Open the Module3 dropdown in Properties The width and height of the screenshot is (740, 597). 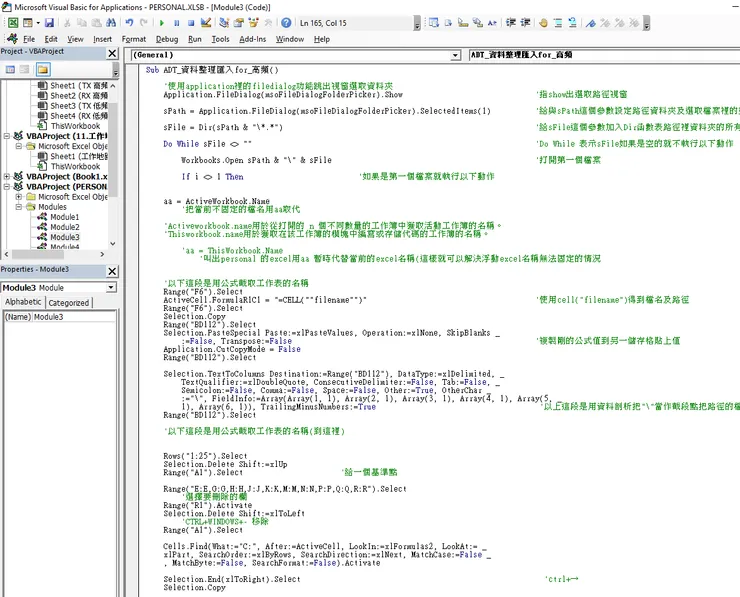[x=111, y=287]
